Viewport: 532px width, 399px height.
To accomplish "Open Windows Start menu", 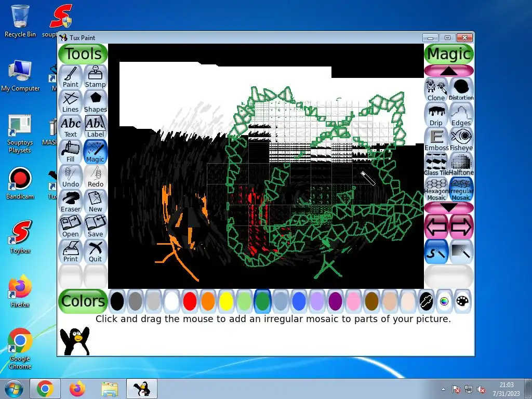I will click(14, 389).
